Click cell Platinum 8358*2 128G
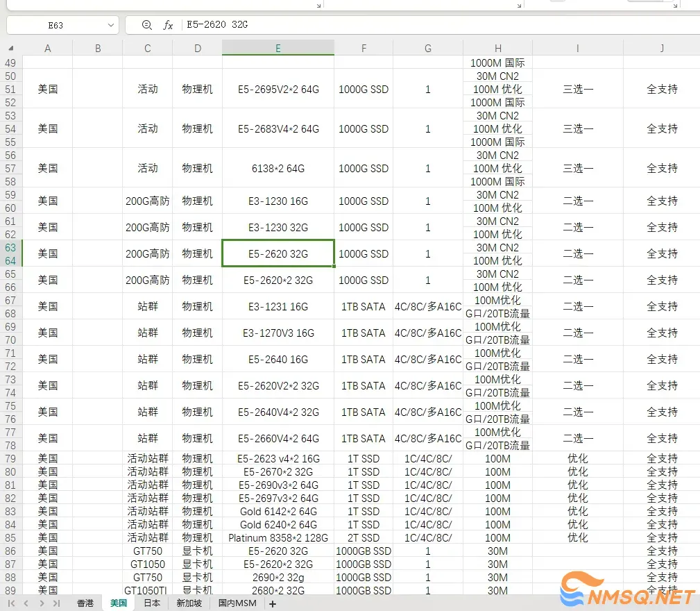The height and width of the screenshot is (611, 700). pos(278,538)
